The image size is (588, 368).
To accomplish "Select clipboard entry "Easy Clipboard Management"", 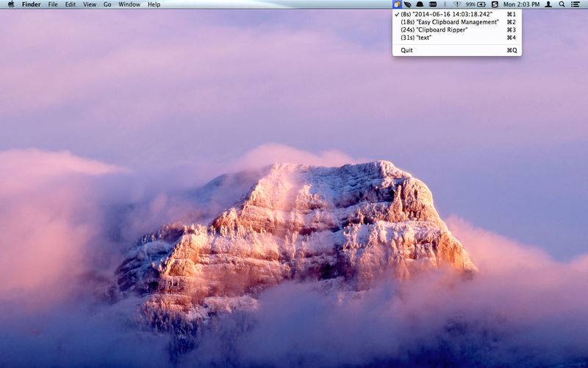I will (456, 22).
